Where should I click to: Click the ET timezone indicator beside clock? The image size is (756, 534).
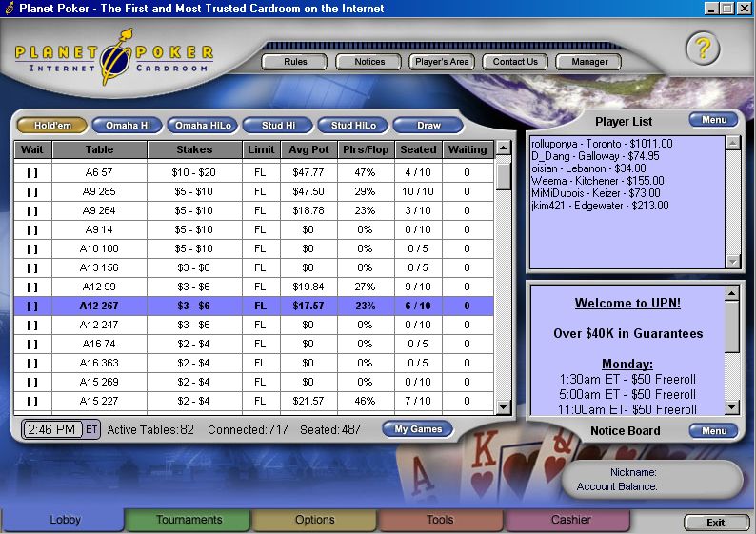[x=92, y=429]
